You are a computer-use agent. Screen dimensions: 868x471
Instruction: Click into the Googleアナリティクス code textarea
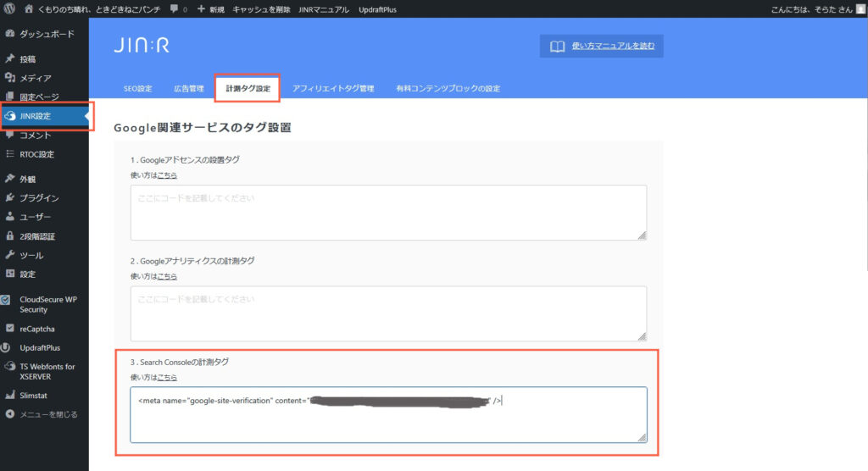[388, 313]
